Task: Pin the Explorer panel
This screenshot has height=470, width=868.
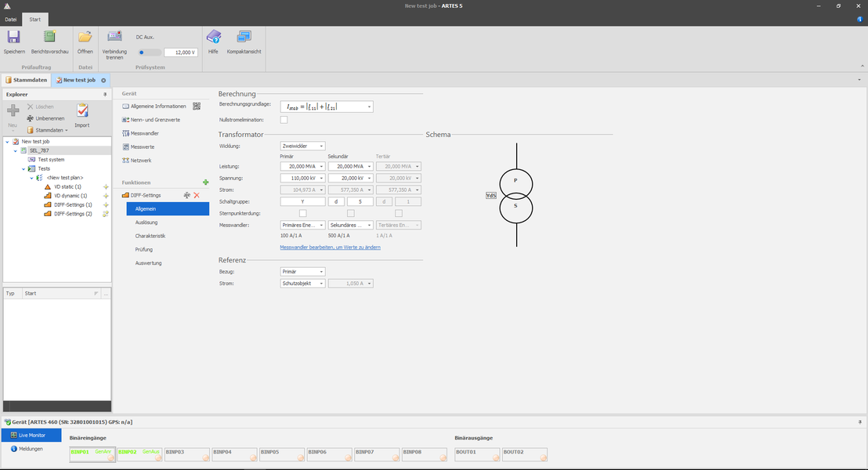Action: 105,95
